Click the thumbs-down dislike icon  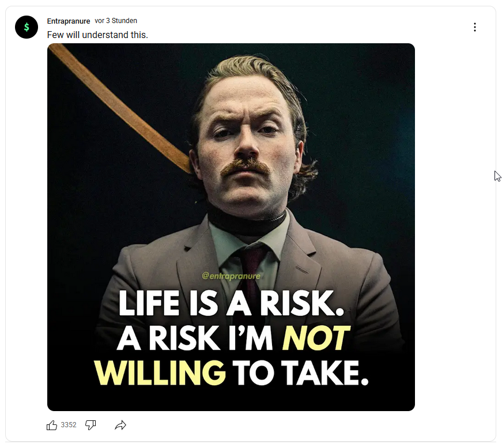click(x=90, y=425)
